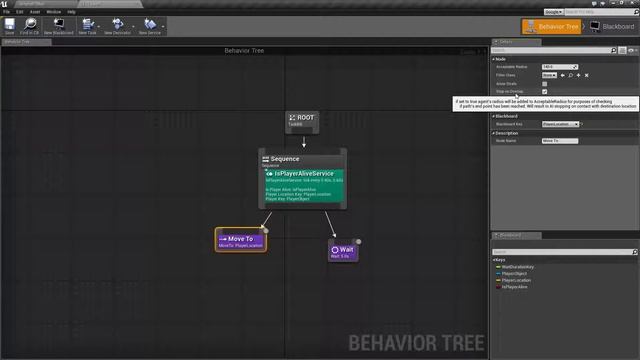Click the Details search magnifier icon

pyautogui.click(x=613, y=50)
